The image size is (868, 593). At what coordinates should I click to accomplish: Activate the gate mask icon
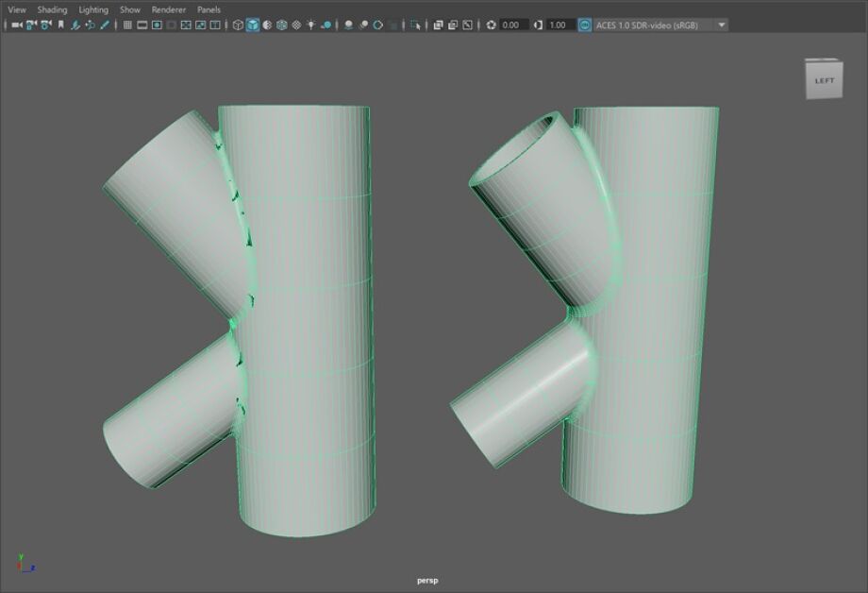pyautogui.click(x=170, y=25)
